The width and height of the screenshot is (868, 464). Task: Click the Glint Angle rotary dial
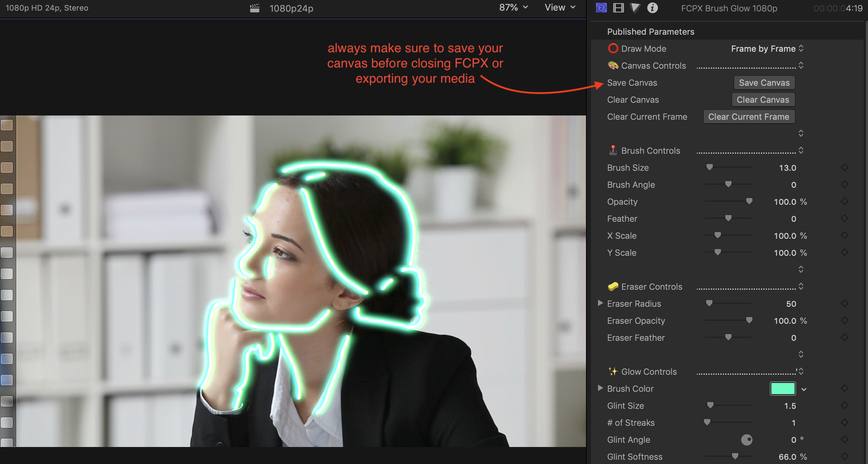pos(746,440)
